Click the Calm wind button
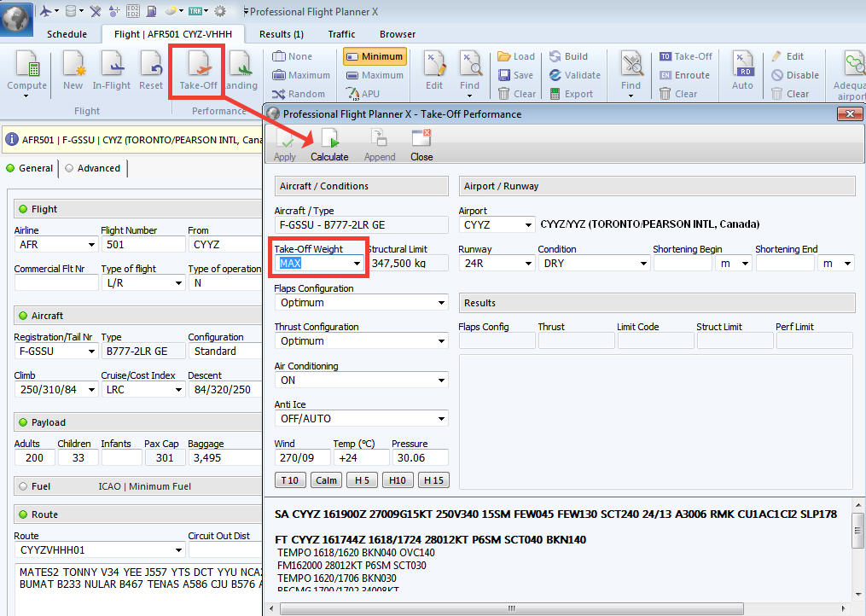 tap(326, 480)
